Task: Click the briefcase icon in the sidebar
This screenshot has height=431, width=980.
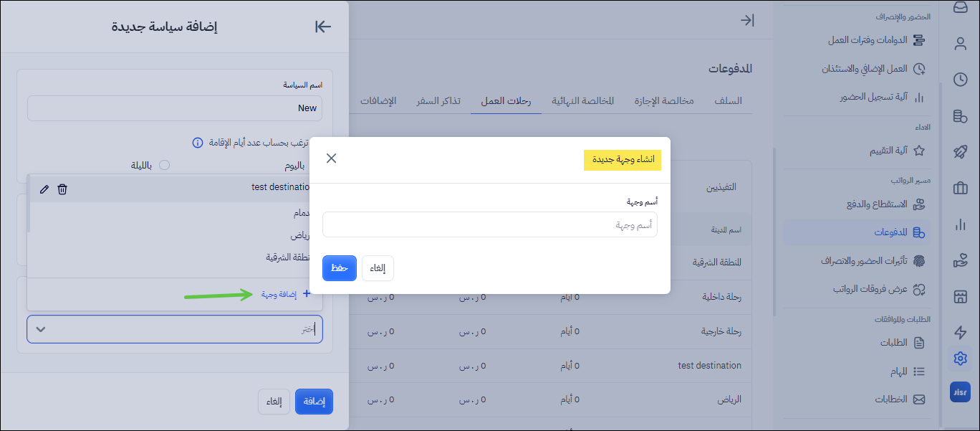Action: [x=961, y=189]
